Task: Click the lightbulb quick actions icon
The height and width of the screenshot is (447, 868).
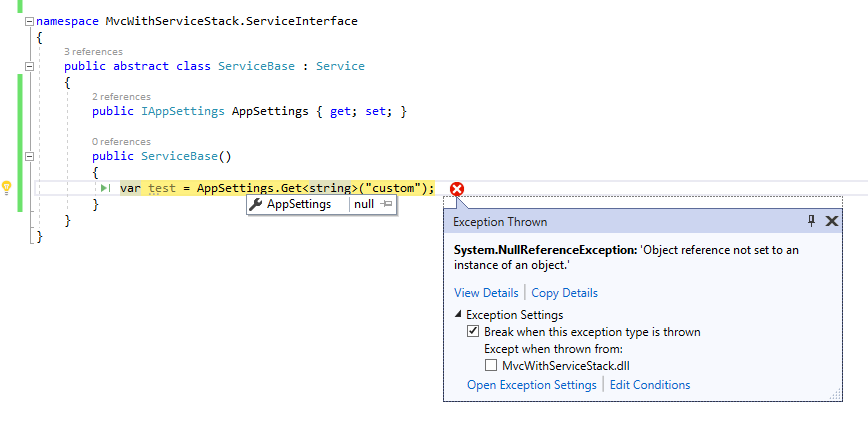Action: point(7,187)
